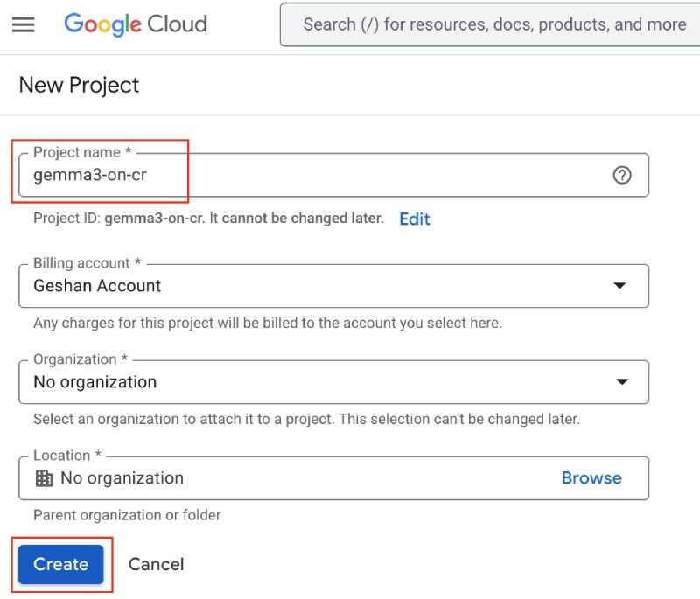The height and width of the screenshot is (599, 700).
Task: Open the Organization selection field
Action: point(332,381)
